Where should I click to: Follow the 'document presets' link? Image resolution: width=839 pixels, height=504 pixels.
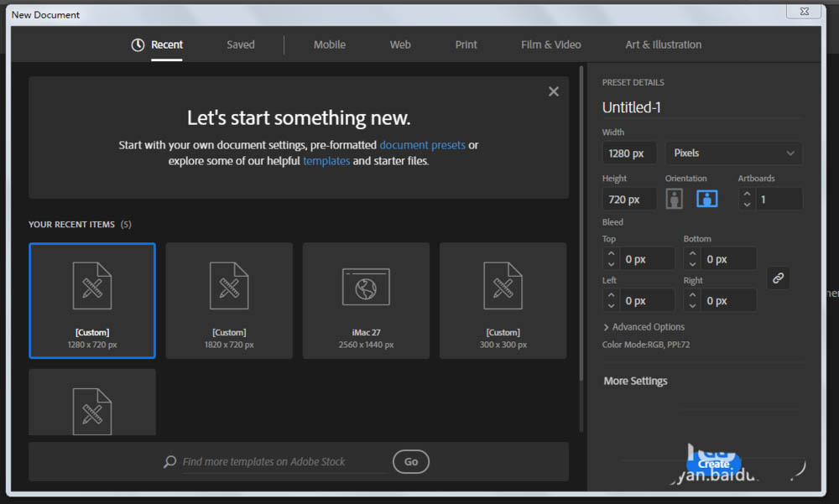tap(422, 145)
